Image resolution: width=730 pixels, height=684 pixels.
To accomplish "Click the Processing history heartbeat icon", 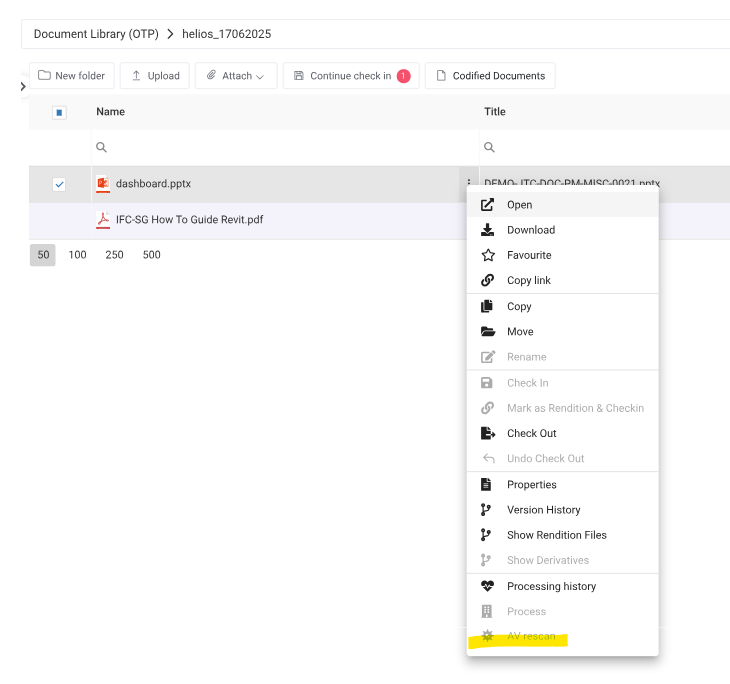I will click(x=488, y=587).
